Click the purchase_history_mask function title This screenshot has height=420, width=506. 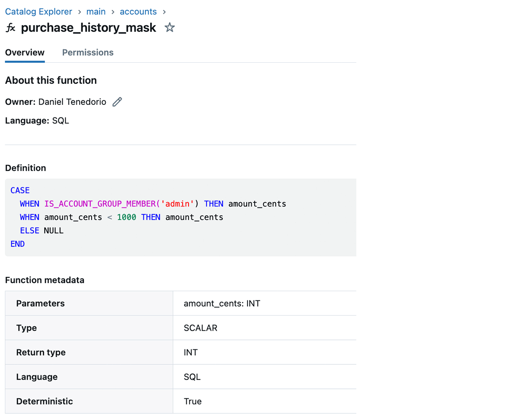point(89,28)
